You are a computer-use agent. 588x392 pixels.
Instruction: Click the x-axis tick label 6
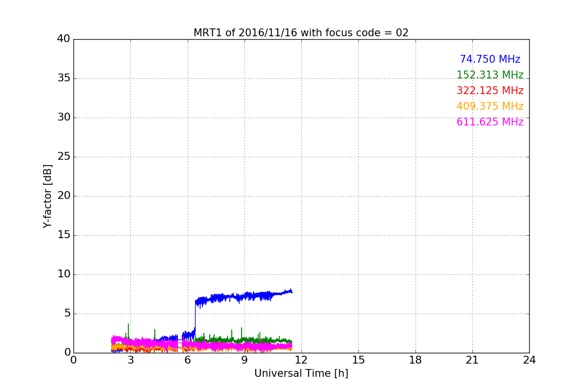187,360
